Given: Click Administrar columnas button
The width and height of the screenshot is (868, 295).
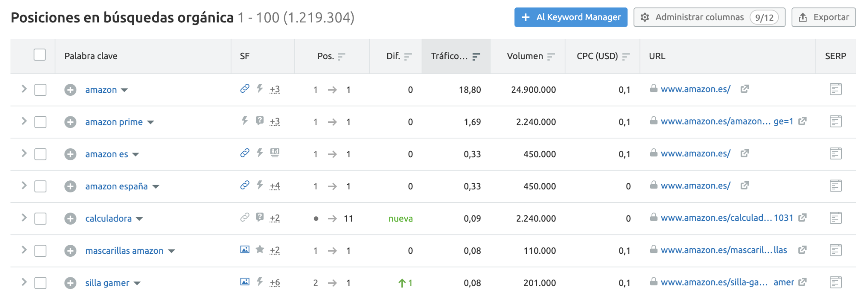Looking at the screenshot, I should pos(709,17).
